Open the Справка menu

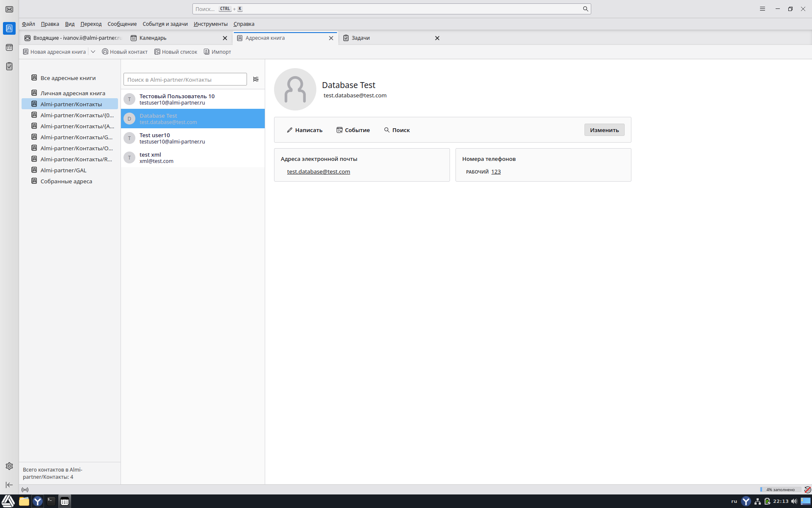click(x=244, y=24)
